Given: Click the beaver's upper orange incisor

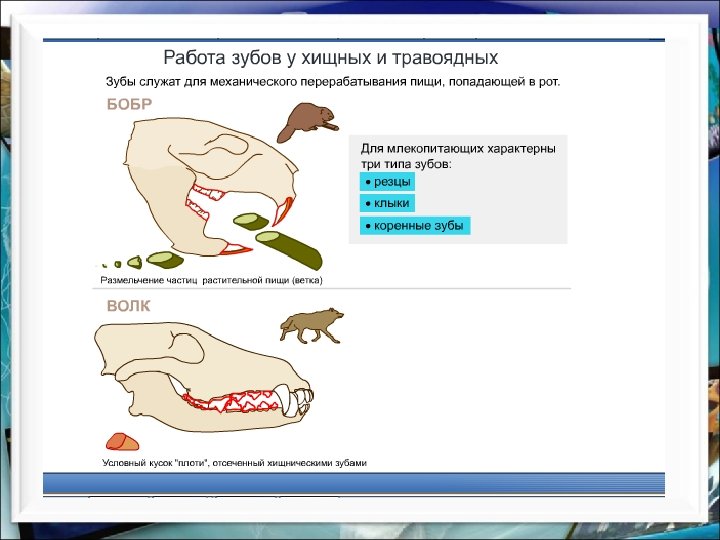Looking at the screenshot, I should click(x=283, y=211).
